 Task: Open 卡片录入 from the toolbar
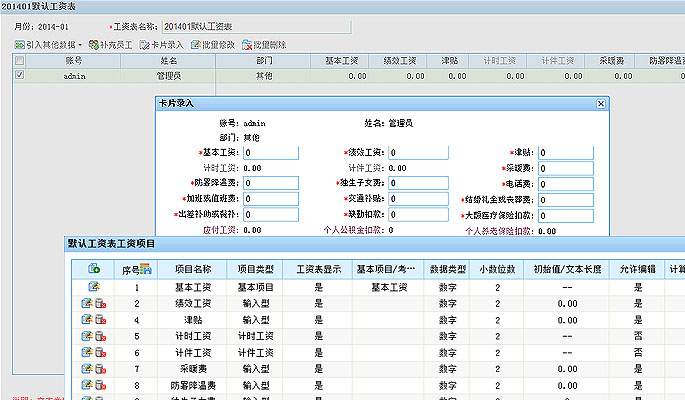[161, 45]
